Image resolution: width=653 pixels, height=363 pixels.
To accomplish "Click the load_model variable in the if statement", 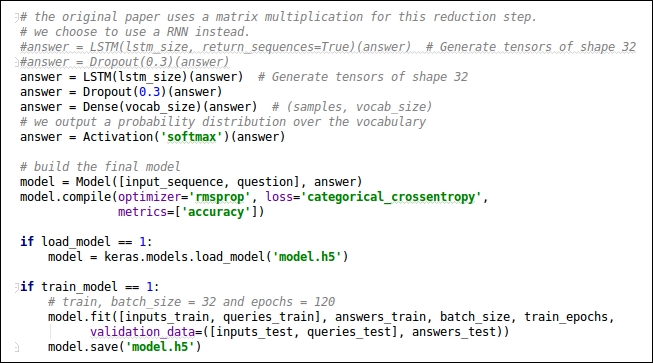I will 76,242.
